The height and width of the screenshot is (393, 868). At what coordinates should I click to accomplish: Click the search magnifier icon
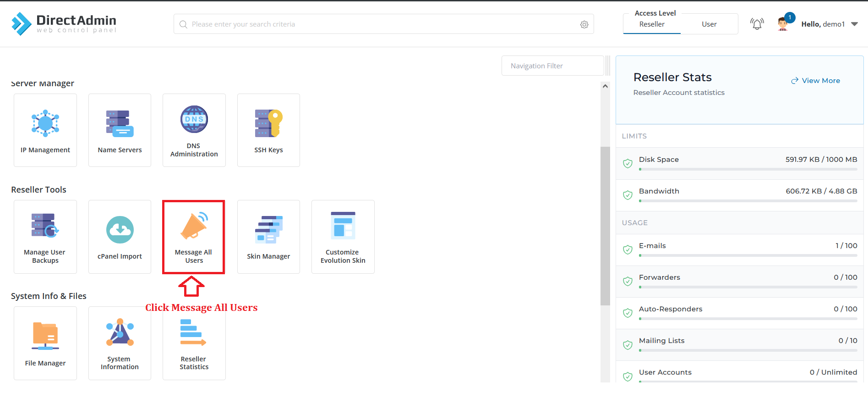tap(183, 24)
